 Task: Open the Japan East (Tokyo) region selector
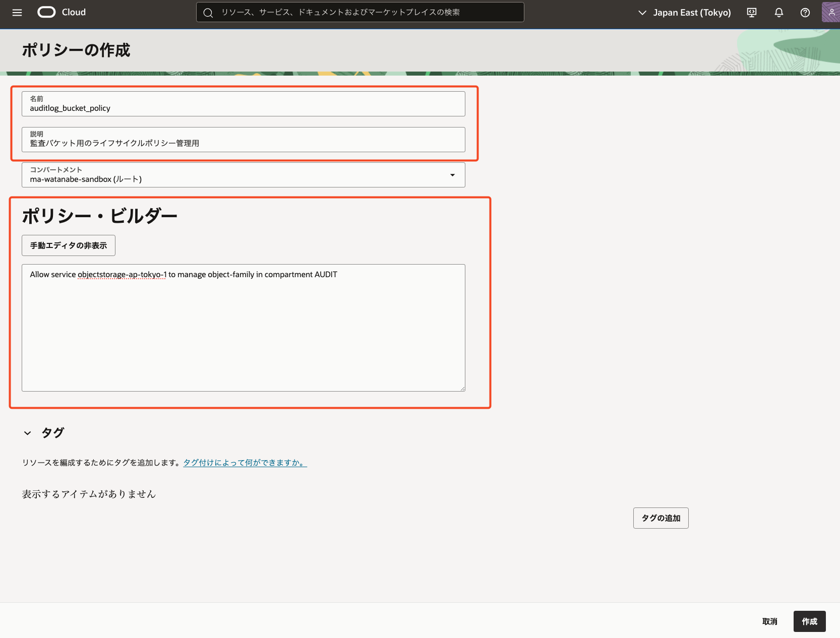[x=684, y=13]
